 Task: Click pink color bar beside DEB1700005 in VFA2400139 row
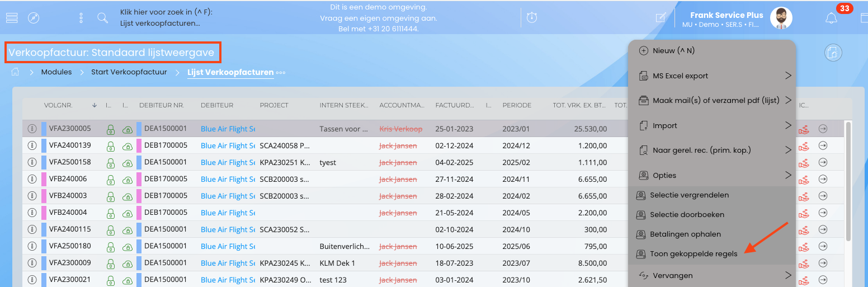pos(139,145)
